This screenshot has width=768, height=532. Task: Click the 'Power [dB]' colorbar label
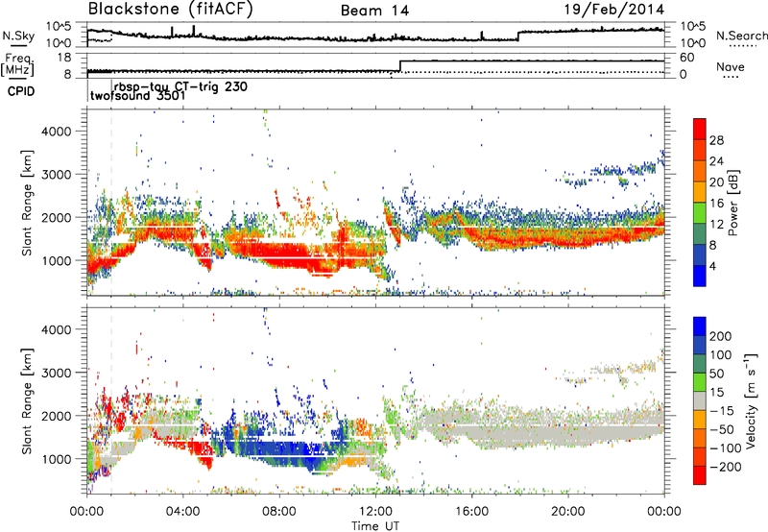point(733,203)
